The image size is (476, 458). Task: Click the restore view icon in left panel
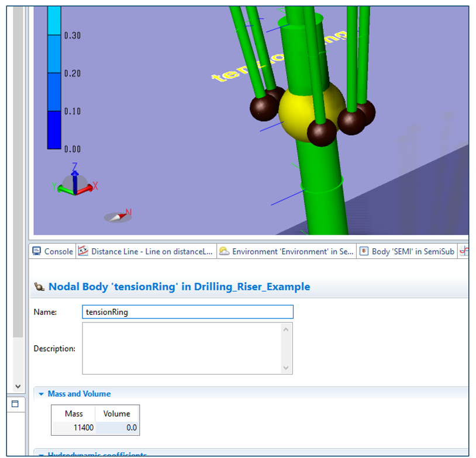[x=15, y=404]
